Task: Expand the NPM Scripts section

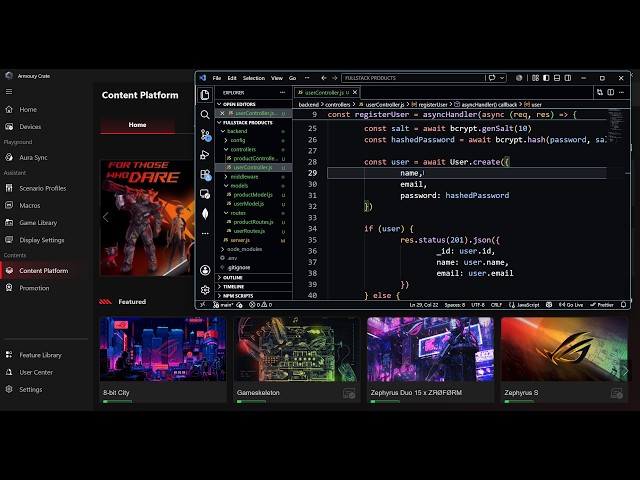Action: [253, 296]
